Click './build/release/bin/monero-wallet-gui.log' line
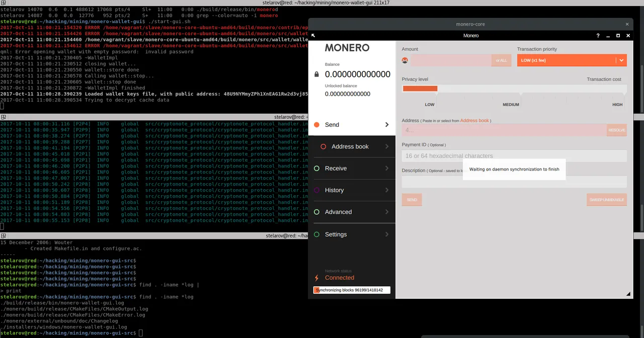The image size is (644, 338). (x=62, y=303)
